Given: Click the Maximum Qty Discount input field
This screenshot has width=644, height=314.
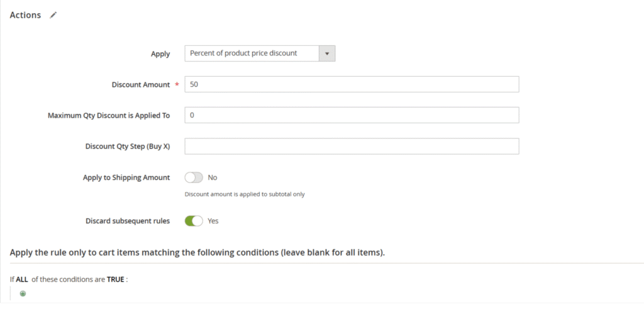Looking at the screenshot, I should [352, 115].
